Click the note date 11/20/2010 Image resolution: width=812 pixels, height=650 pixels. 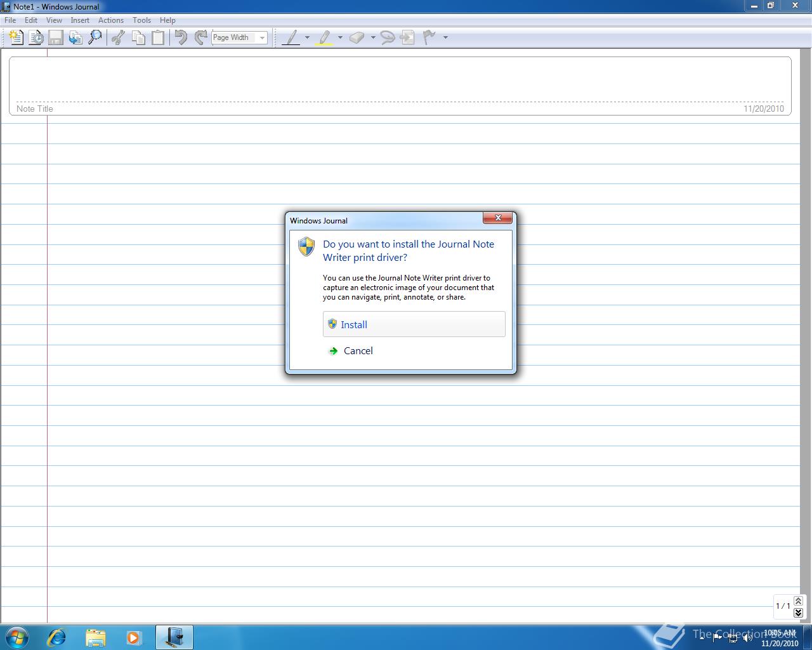(764, 109)
